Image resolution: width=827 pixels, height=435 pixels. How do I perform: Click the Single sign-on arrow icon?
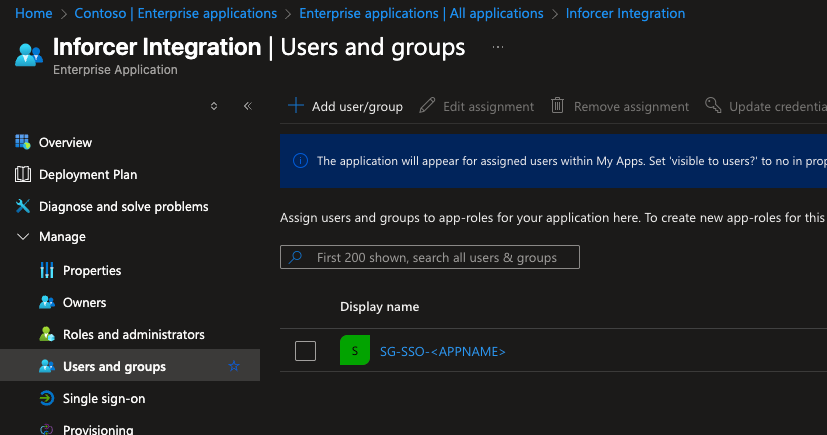click(46, 398)
